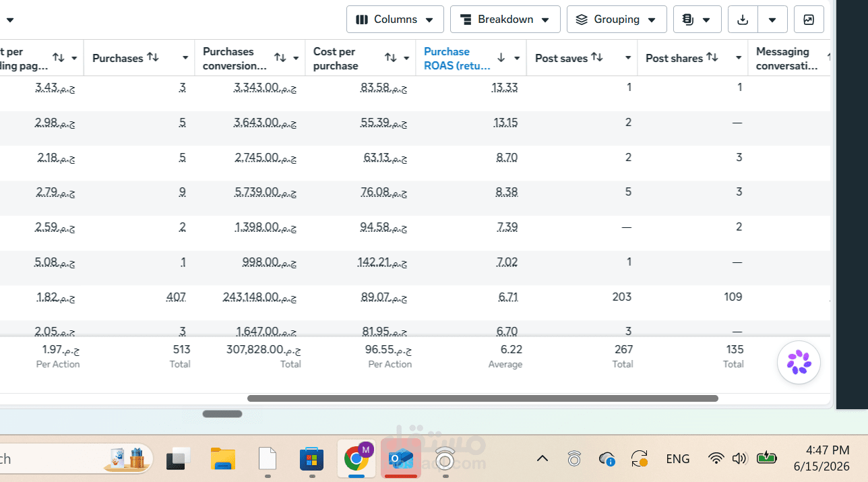
Task: Click the 83.58 cost per purchase value
Action: pos(383,87)
